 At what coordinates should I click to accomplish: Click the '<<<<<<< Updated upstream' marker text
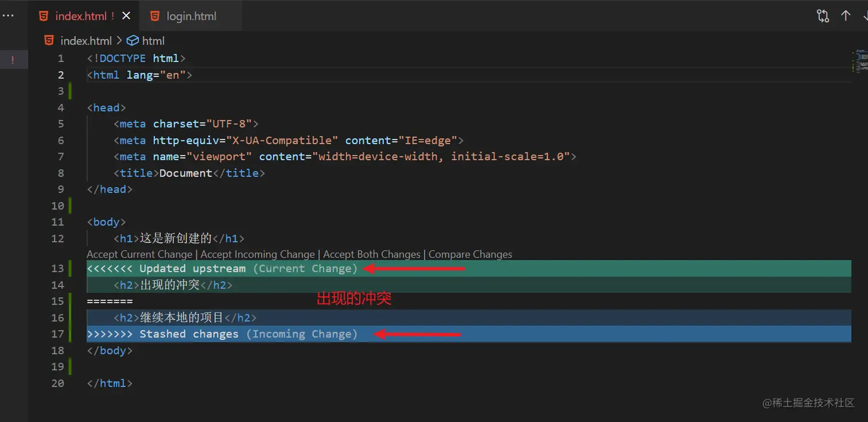(166, 269)
